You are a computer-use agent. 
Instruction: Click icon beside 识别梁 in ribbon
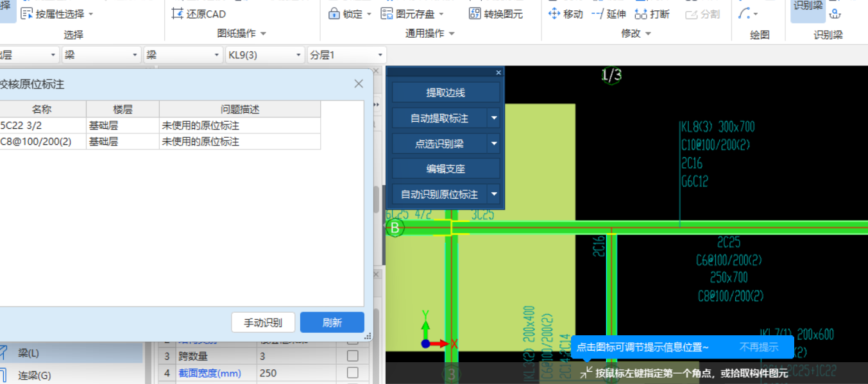tap(835, 13)
